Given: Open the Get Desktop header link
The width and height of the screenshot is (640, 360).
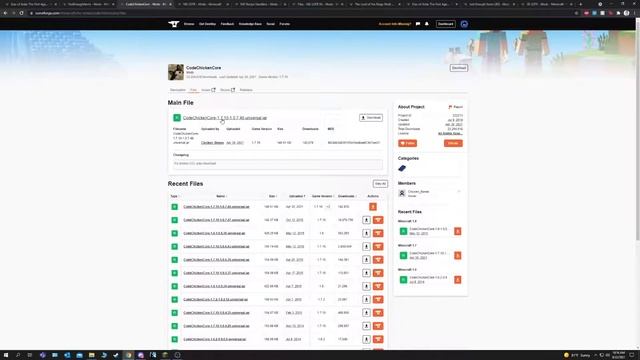Looking at the screenshot, I should (x=207, y=24).
